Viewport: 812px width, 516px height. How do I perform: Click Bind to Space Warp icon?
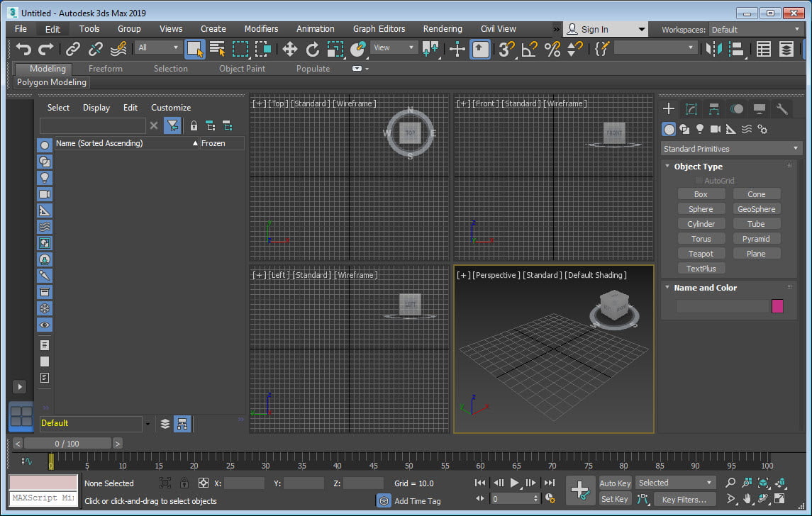[118, 49]
